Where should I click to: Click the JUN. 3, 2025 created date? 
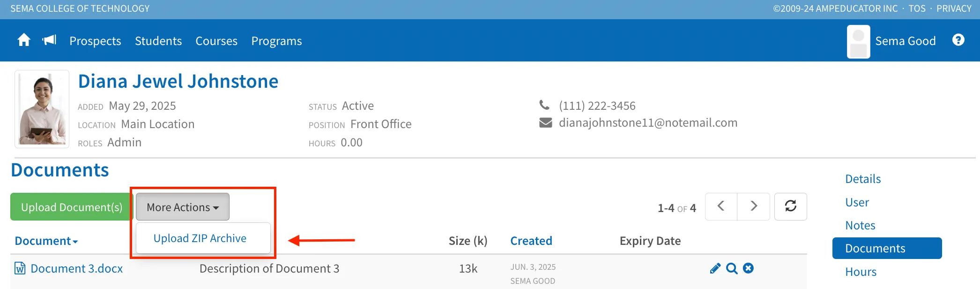coord(533,267)
